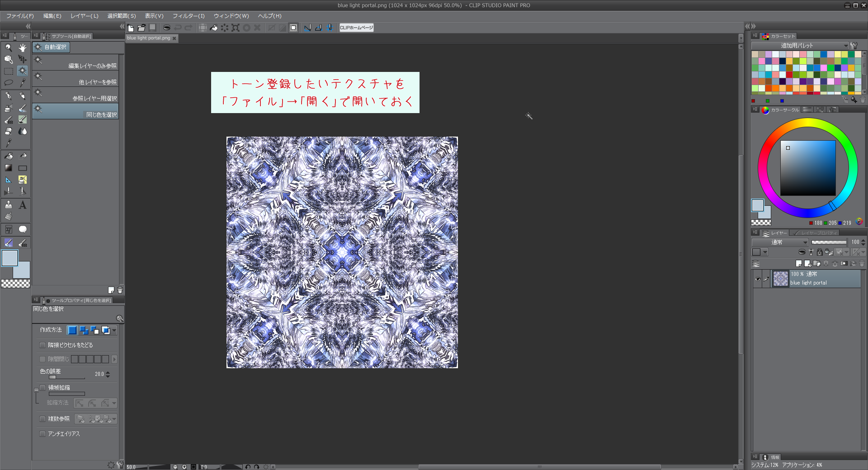Screen dimensions: 868x470
Task: Open the レイヤー(L) menu
Action: click(x=84, y=16)
